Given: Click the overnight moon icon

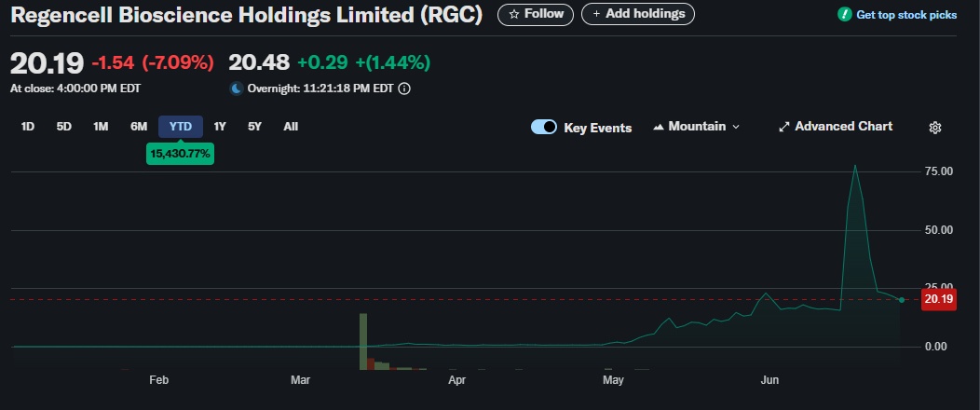Looking at the screenshot, I should click(x=237, y=89).
